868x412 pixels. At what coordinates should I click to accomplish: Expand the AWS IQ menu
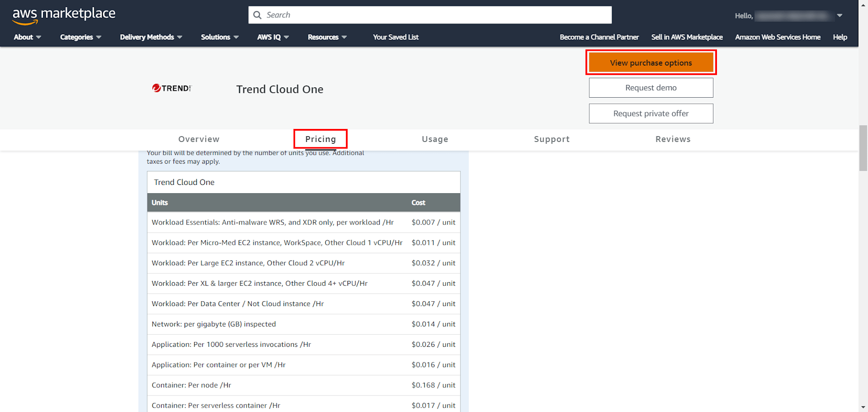tap(273, 37)
